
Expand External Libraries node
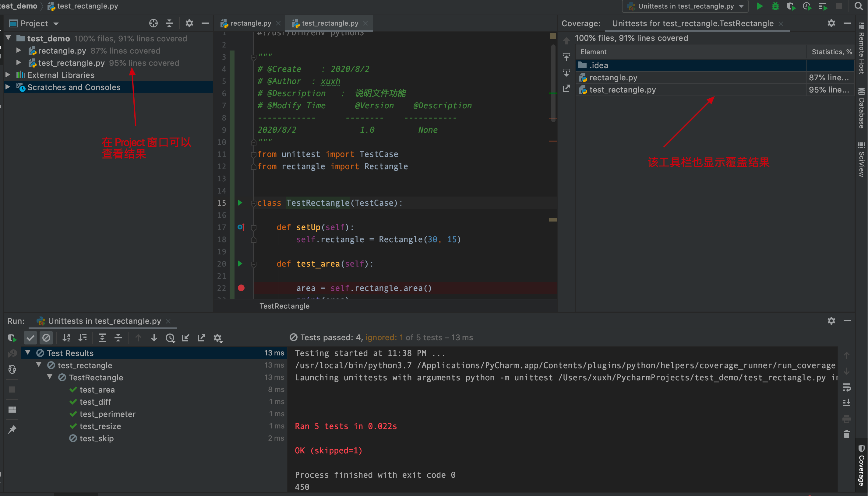coord(8,75)
